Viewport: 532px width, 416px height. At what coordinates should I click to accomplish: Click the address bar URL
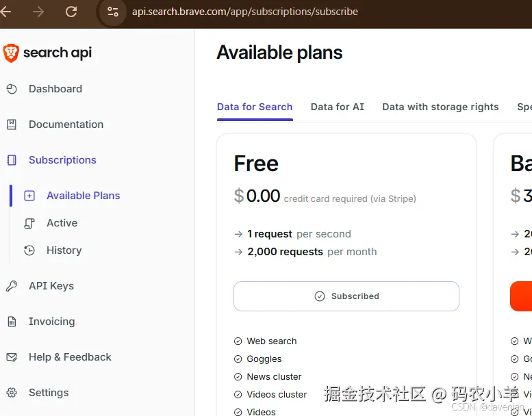pyautogui.click(x=244, y=12)
